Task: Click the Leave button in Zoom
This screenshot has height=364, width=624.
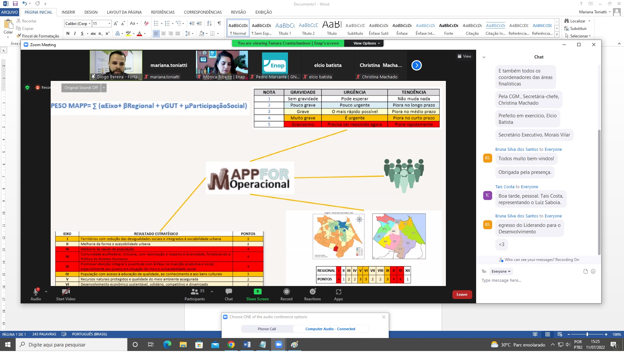Action: tap(462, 294)
